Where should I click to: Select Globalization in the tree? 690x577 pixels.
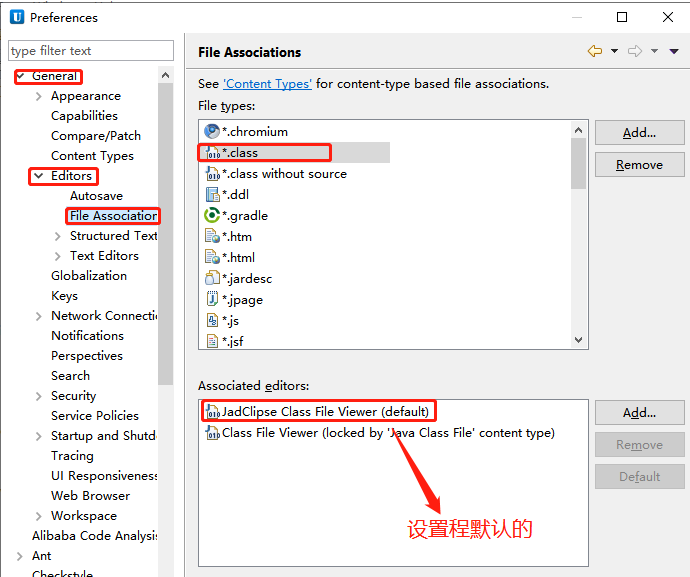(x=89, y=276)
